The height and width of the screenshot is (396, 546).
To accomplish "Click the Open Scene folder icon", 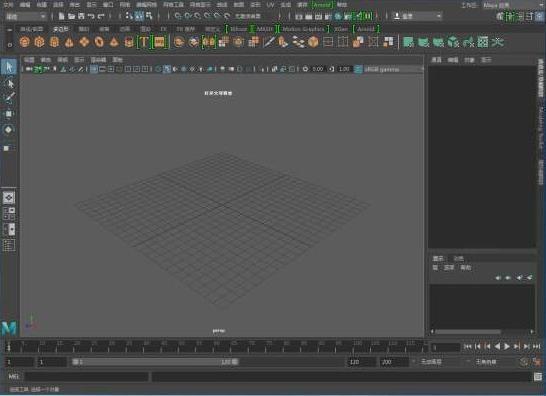I will tap(71, 16).
